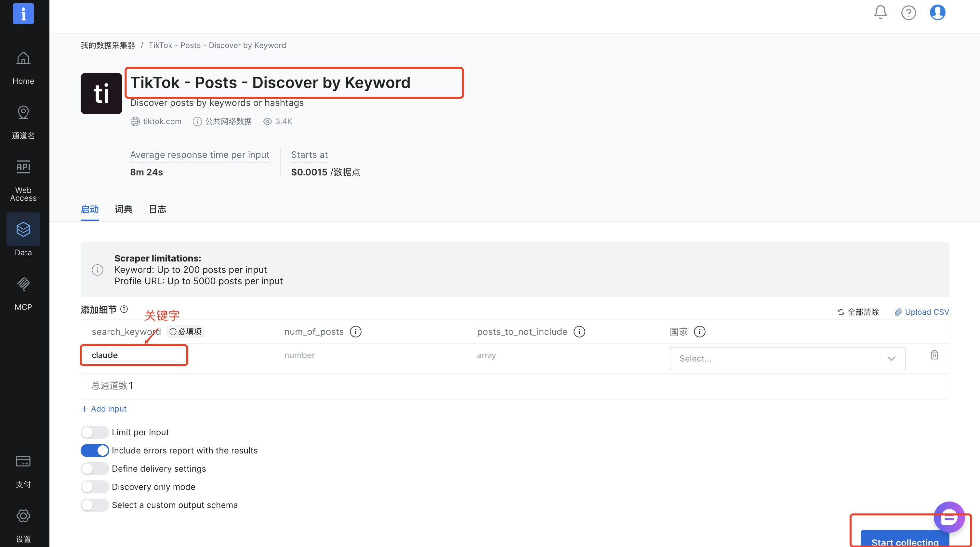Screen dimensions: 980x547
Task: Disable Include errors report toggle
Action: (x=95, y=451)
